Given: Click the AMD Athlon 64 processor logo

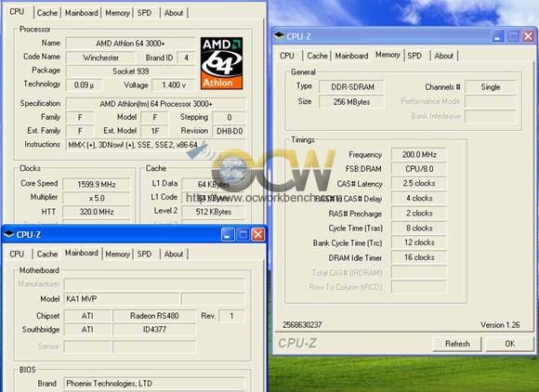Looking at the screenshot, I should tap(221, 63).
